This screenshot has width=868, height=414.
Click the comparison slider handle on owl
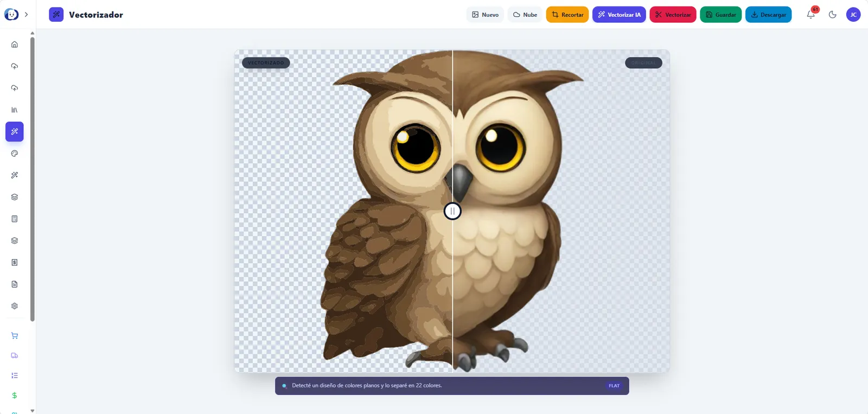(x=452, y=211)
